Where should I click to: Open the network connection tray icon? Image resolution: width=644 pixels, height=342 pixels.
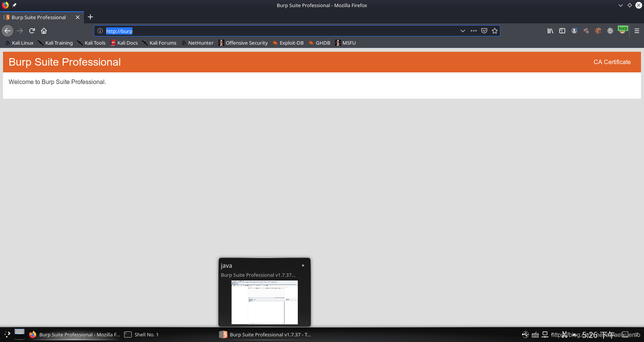pos(545,334)
